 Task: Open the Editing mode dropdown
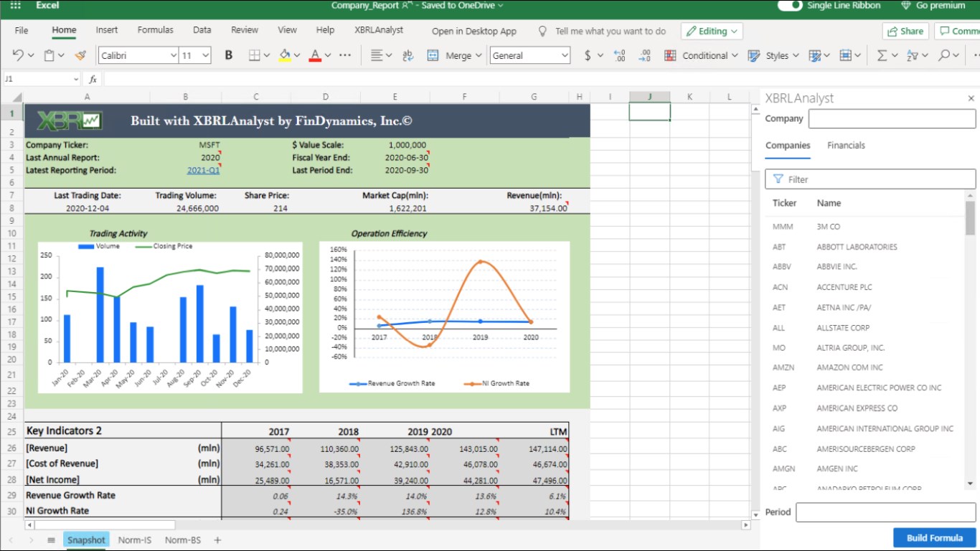(x=712, y=31)
